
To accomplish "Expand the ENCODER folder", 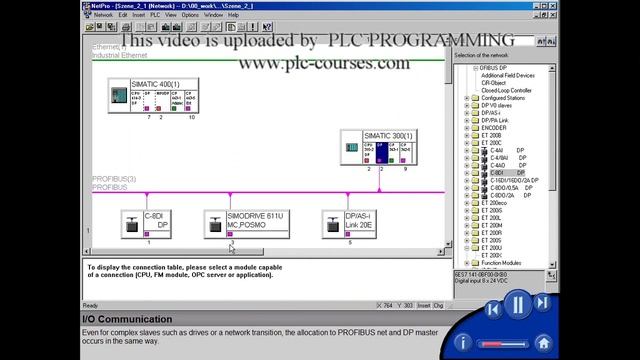I will point(467,128).
